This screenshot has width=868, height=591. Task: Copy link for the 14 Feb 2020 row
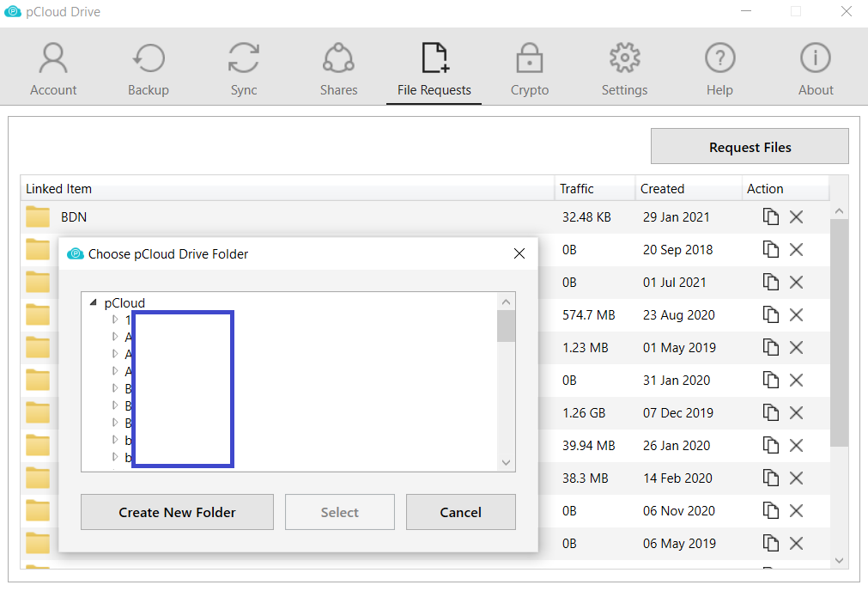click(x=771, y=478)
